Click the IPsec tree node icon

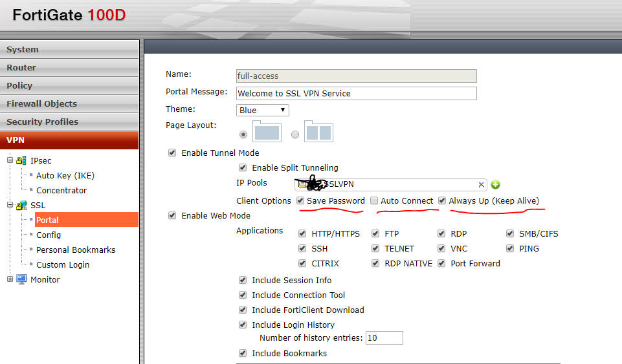[21, 160]
